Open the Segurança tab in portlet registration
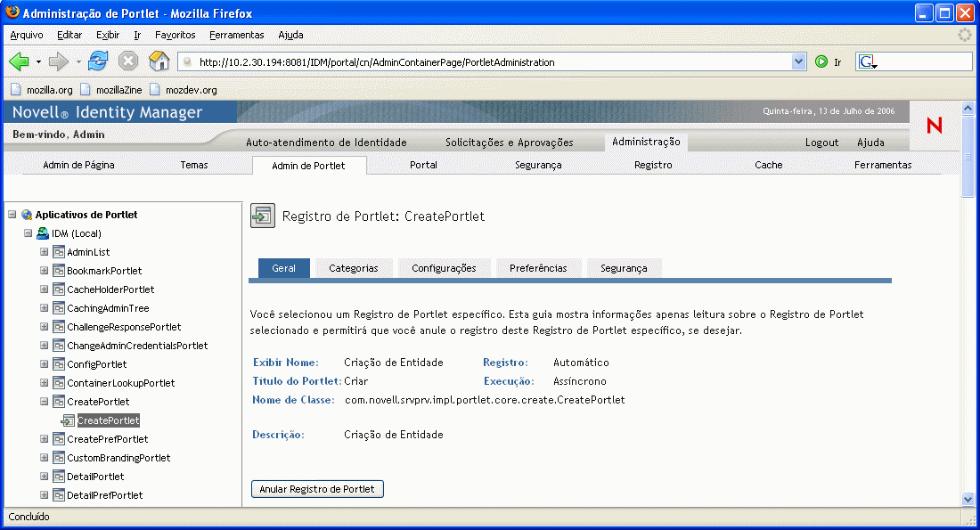The image size is (980, 530). point(624,268)
